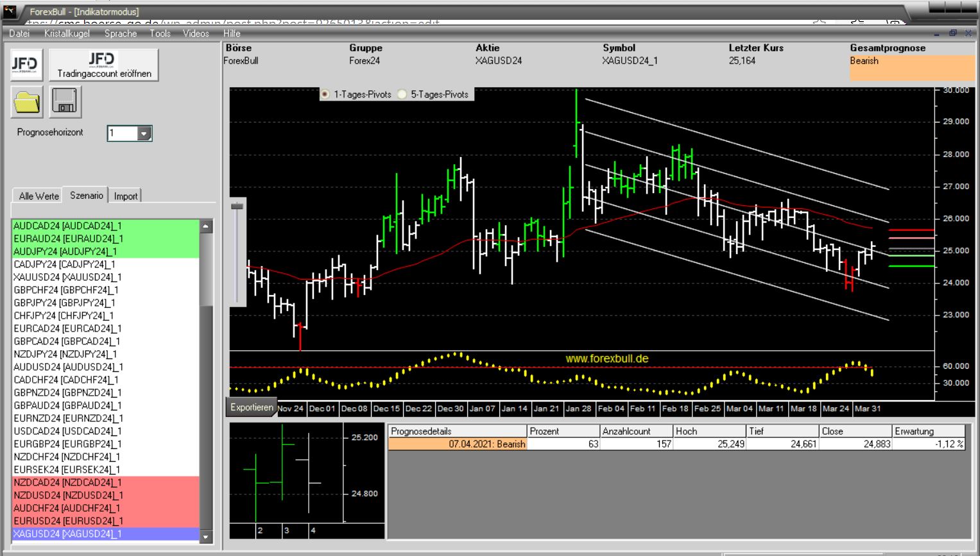The image size is (980, 556).
Task: Open the Kristallkugel menu
Action: point(67,33)
